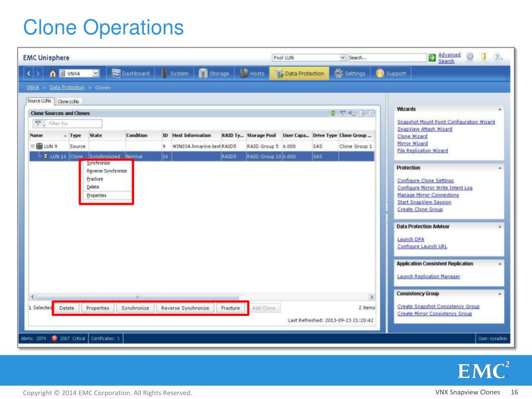Click the Data Protection breadcrumb link
Screen dimensions: 532x399
(x=67, y=87)
